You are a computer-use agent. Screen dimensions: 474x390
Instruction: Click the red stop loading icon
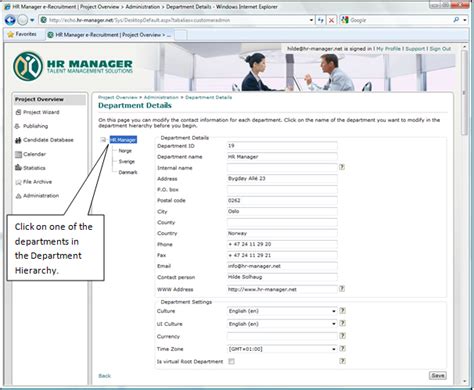point(331,20)
